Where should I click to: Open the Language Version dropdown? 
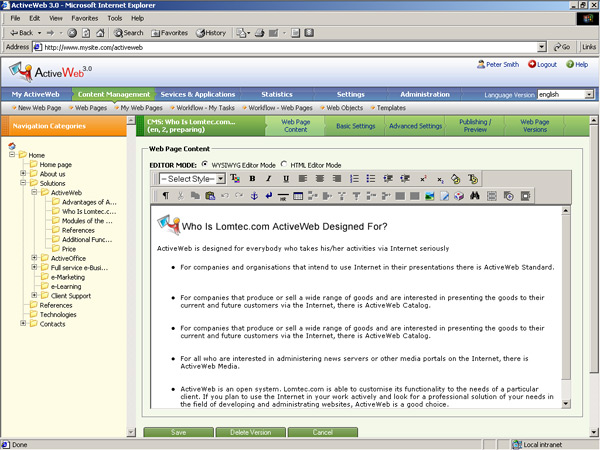click(x=589, y=95)
